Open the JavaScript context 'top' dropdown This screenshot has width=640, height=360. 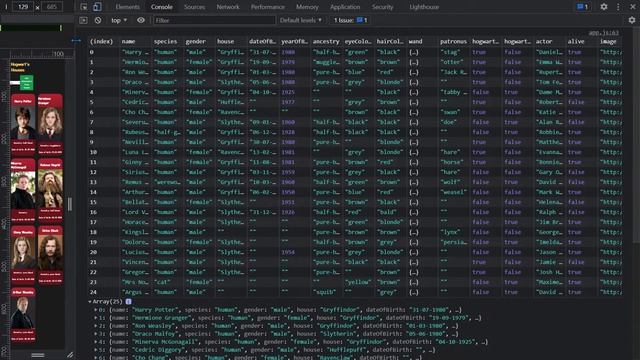point(119,20)
